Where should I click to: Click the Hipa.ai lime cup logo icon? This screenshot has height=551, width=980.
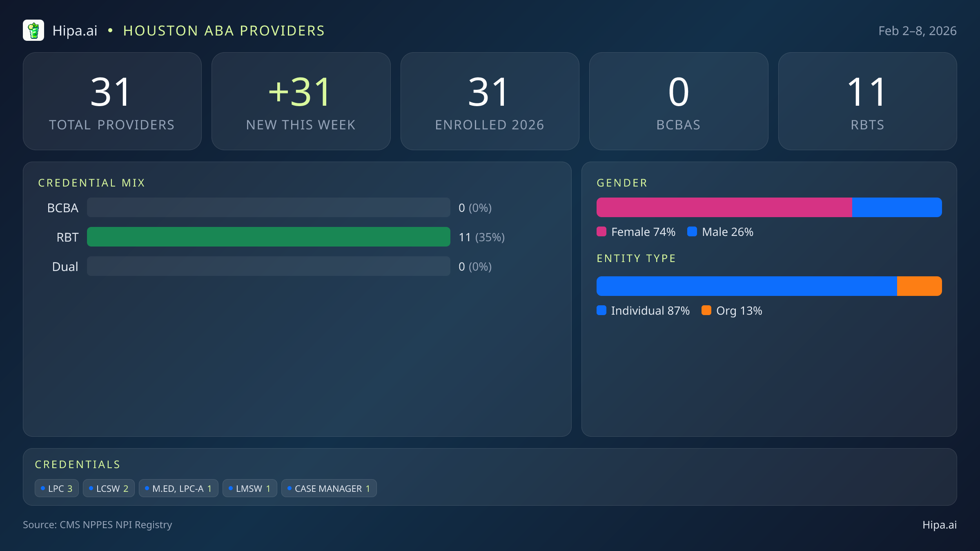click(x=34, y=30)
